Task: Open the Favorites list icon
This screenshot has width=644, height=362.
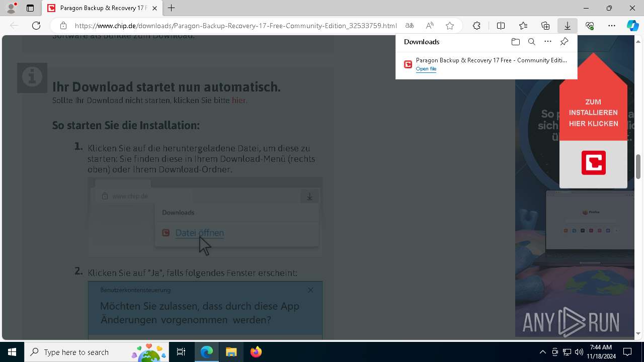Action: point(523,26)
